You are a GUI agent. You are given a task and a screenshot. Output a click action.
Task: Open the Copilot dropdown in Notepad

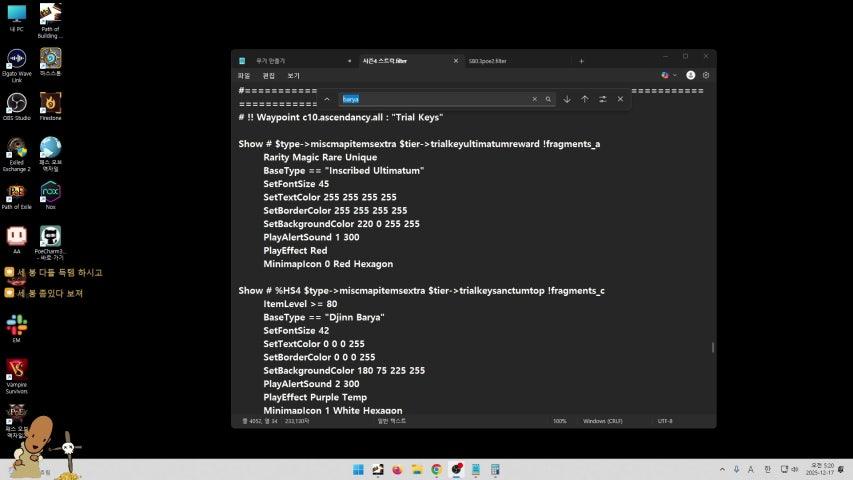(x=669, y=75)
